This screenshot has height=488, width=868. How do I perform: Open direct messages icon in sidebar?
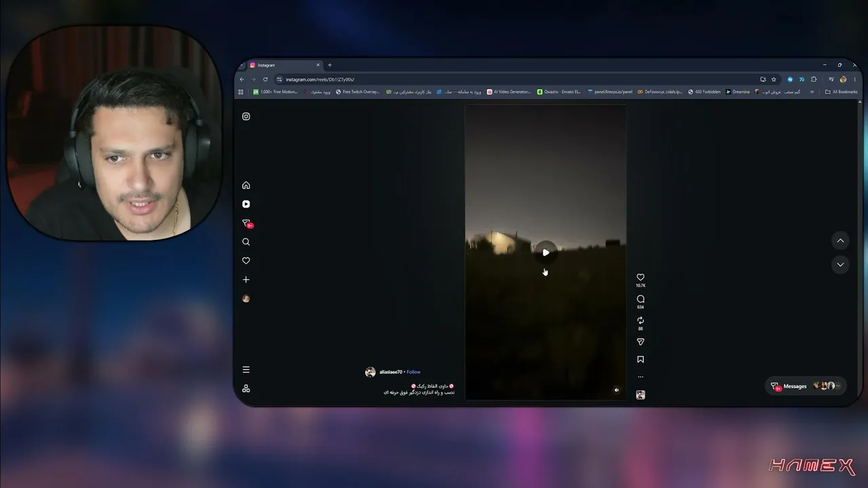pyautogui.click(x=247, y=223)
